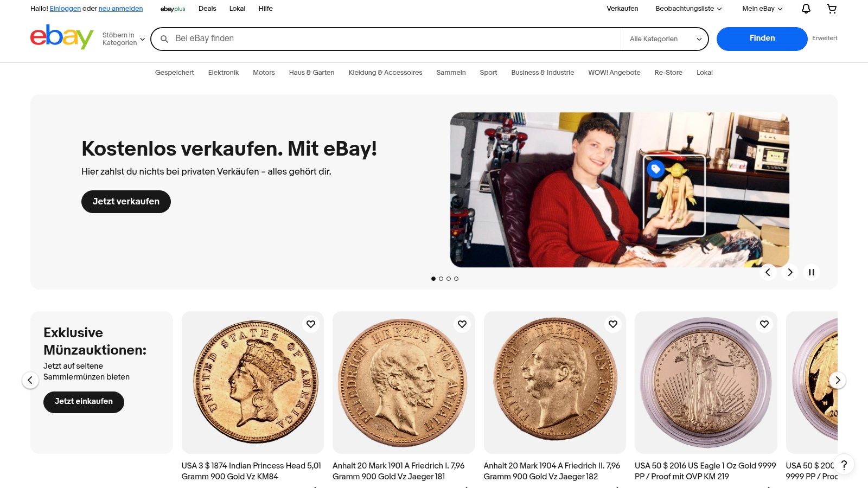868x488 pixels.
Task: Open the help question mark icon
Action: [x=844, y=465]
